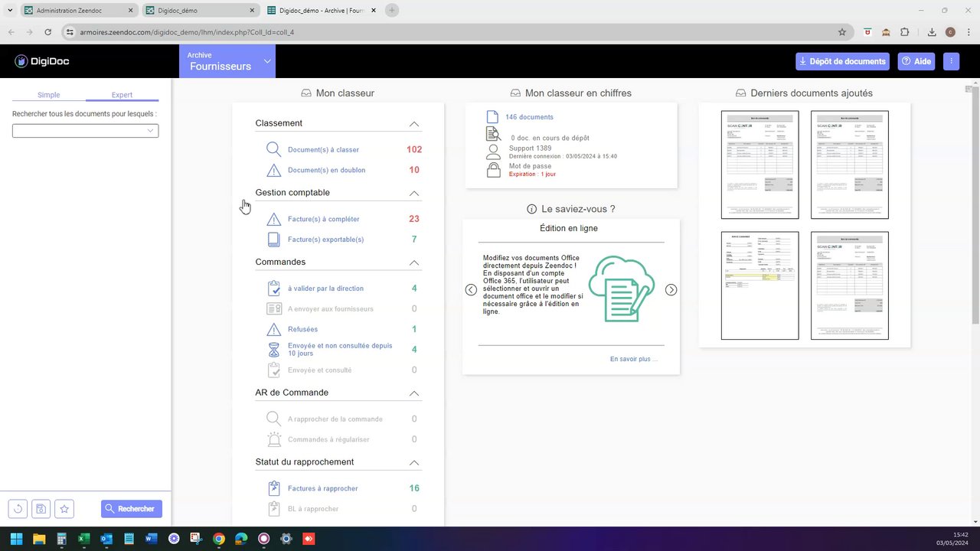Click the Rechercher button
Viewport: 980px width, 551px height.
tap(131, 509)
